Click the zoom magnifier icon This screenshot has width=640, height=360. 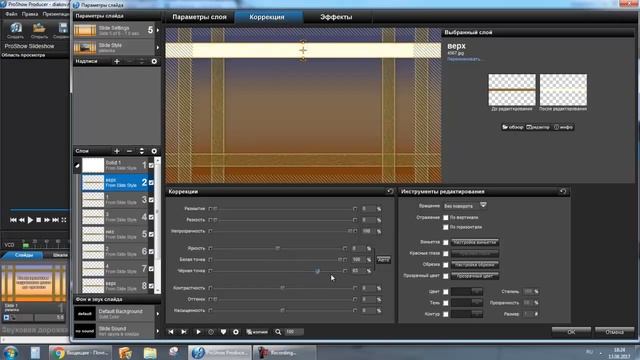(278, 332)
